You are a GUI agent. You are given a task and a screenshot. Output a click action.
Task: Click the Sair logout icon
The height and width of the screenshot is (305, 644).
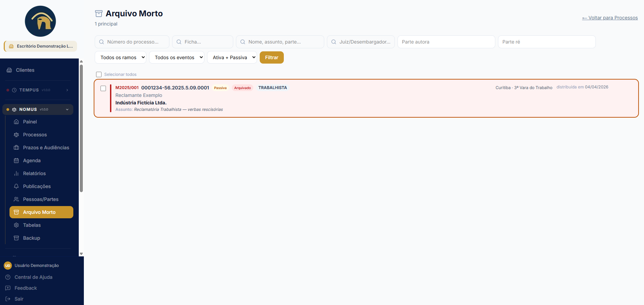coord(8,299)
